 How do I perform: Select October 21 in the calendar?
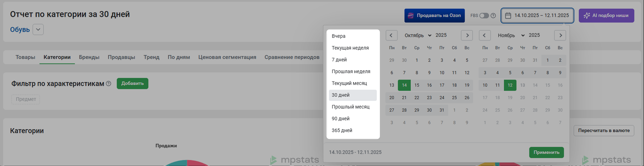[x=404, y=98]
